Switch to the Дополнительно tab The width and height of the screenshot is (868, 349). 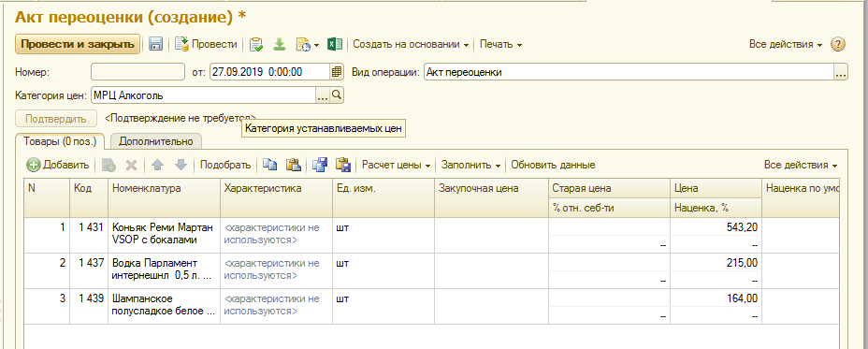(x=156, y=141)
